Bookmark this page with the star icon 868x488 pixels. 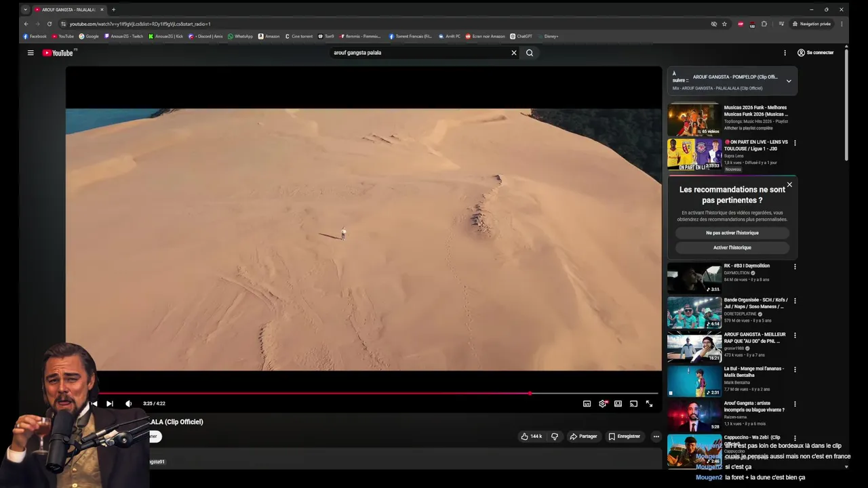[724, 24]
